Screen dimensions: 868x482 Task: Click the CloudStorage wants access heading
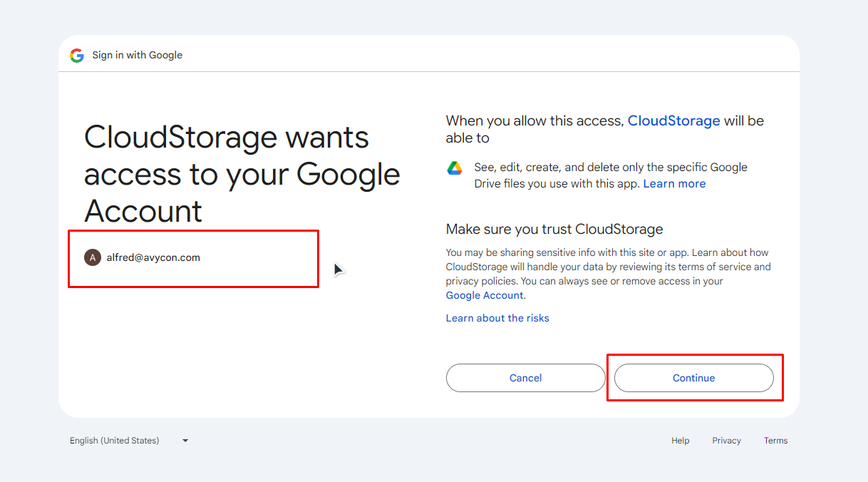242,174
